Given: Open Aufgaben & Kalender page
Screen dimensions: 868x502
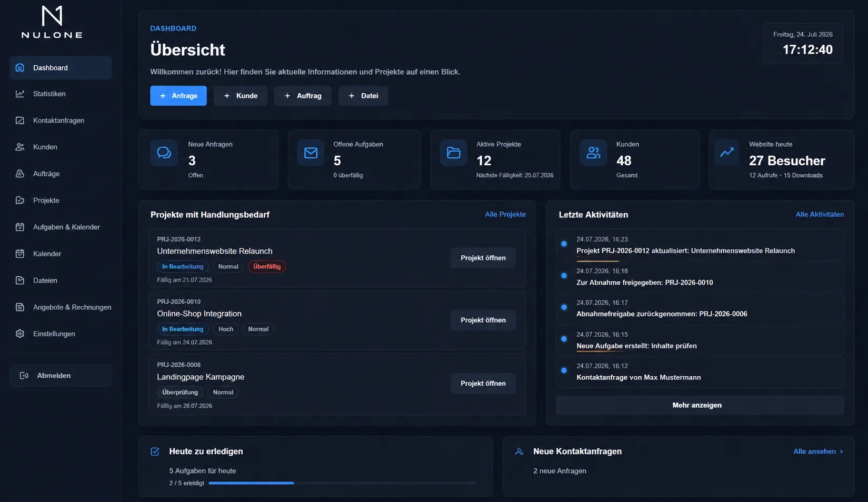Looking at the screenshot, I should tap(61, 227).
